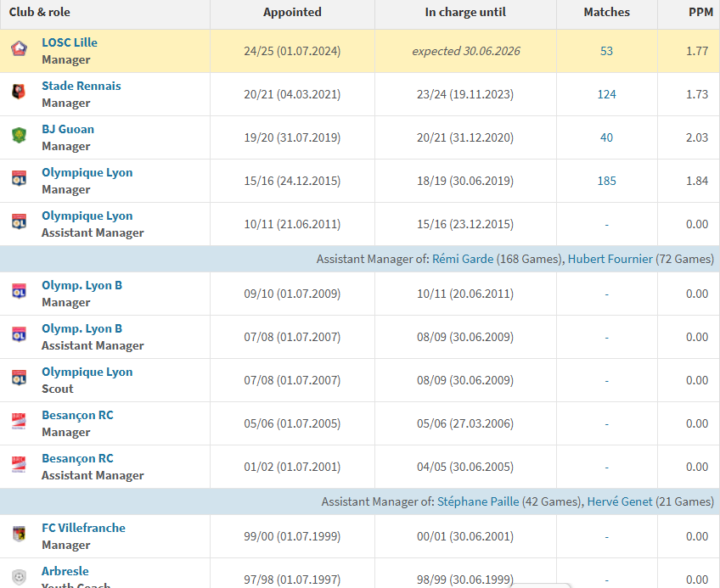
Task: Click Olympique Lyon crest in Assistant Manager row
Action: coord(19,221)
